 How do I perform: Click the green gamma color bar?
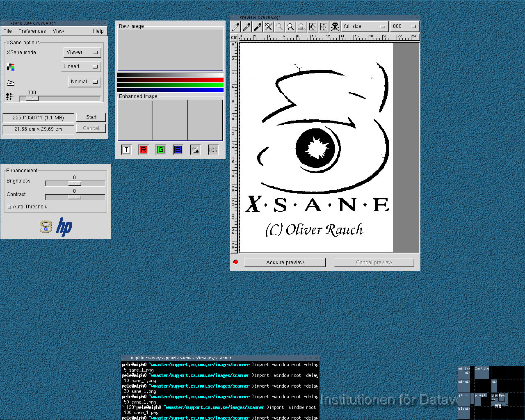coord(170,85)
